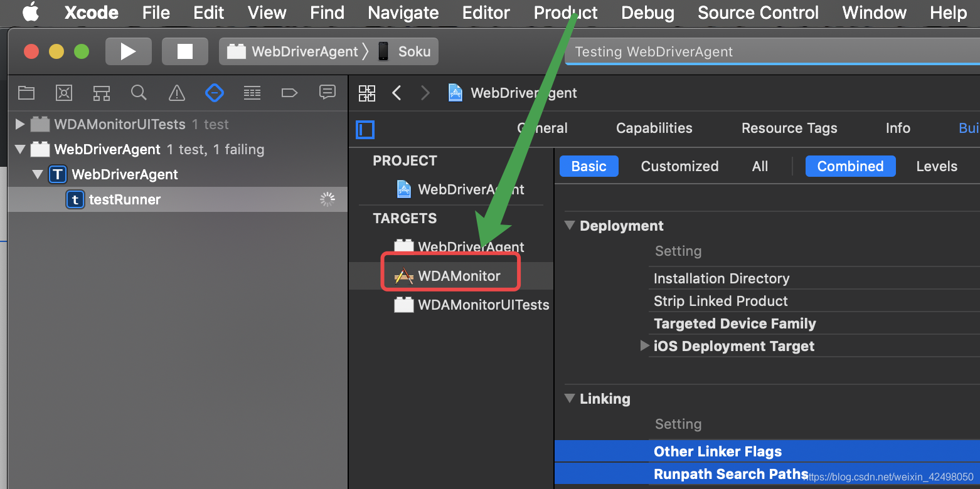
Task: Open the File menu
Action: (x=156, y=13)
